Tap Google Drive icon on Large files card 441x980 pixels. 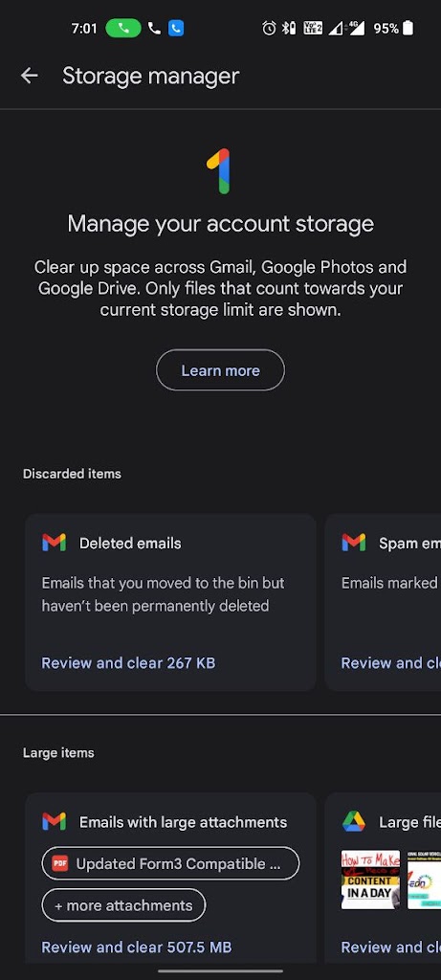tap(354, 822)
